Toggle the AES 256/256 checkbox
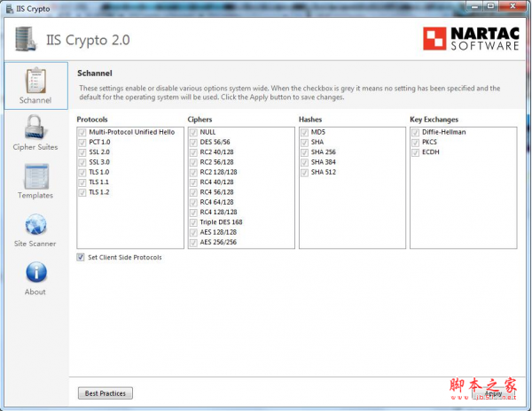532x411 pixels. pos(193,243)
